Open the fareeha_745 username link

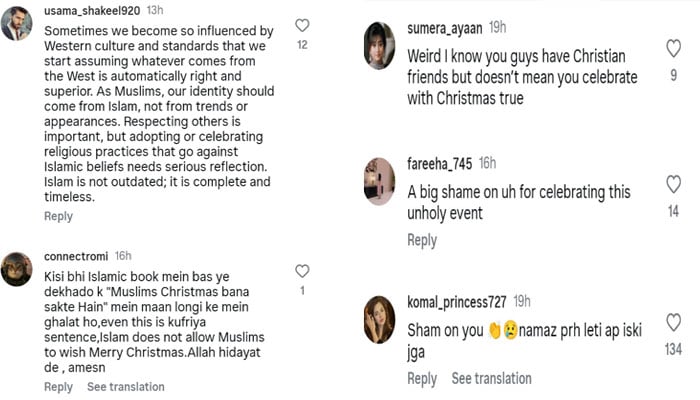(440, 162)
